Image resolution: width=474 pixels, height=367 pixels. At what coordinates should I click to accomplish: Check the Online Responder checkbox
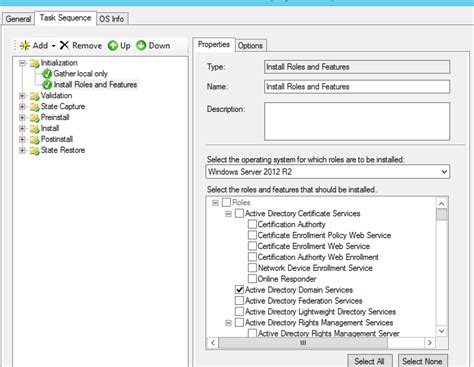252,279
